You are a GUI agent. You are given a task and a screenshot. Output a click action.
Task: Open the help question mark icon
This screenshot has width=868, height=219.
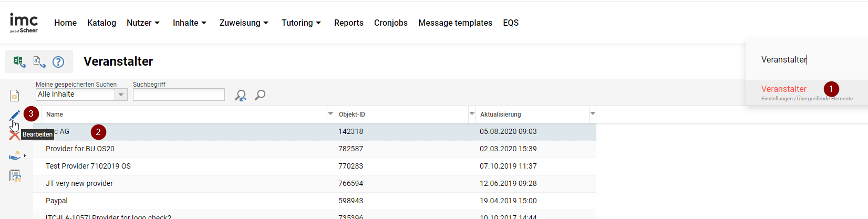[x=58, y=62]
